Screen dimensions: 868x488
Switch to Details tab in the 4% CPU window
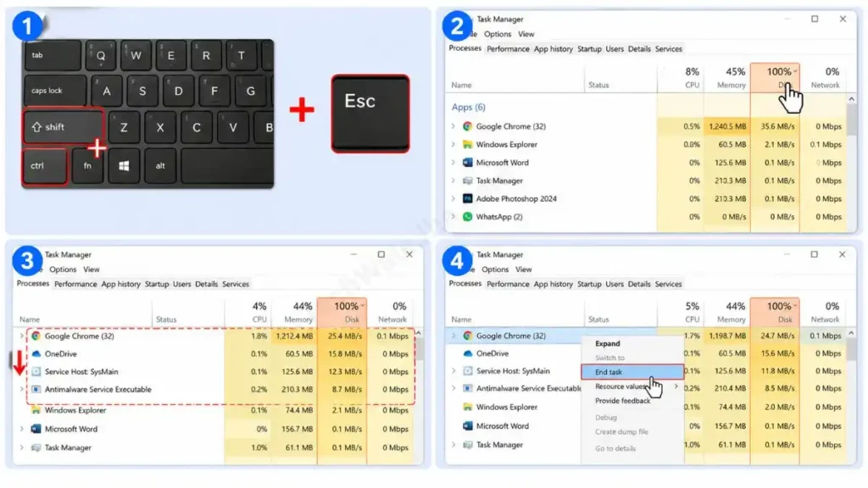click(x=206, y=284)
